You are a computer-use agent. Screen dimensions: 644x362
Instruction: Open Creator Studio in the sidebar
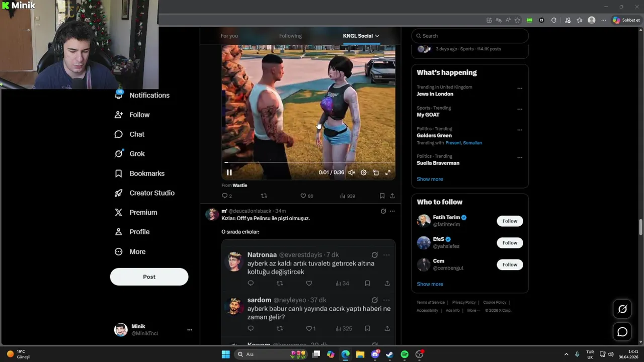pyautogui.click(x=145, y=193)
